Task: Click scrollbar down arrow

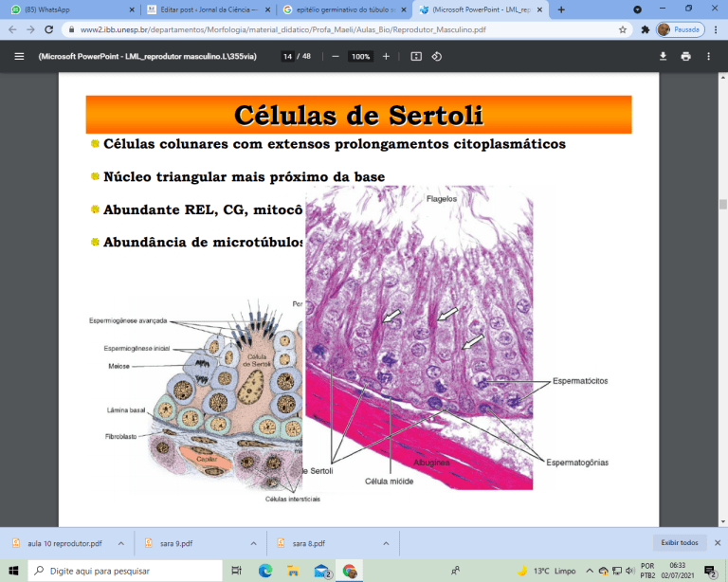Action: (x=723, y=522)
